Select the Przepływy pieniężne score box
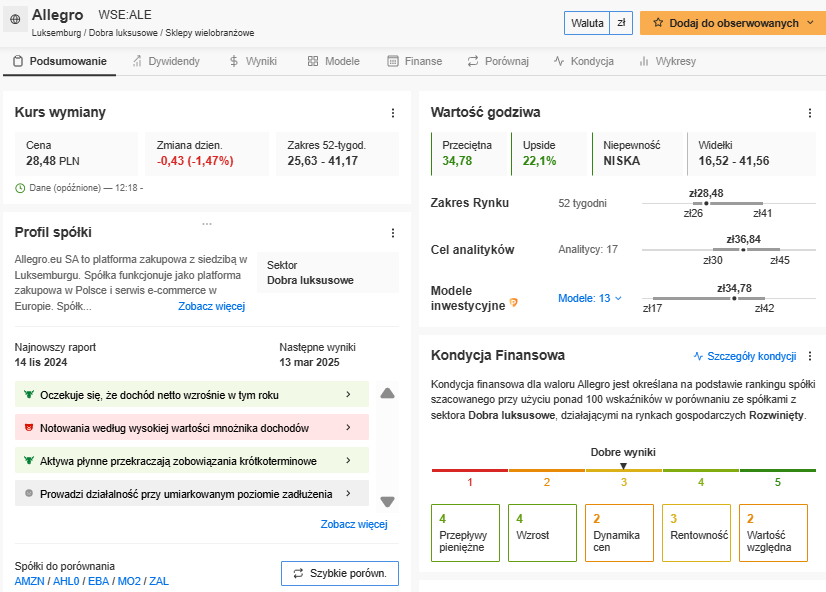The image size is (826, 592). pyautogui.click(x=465, y=533)
